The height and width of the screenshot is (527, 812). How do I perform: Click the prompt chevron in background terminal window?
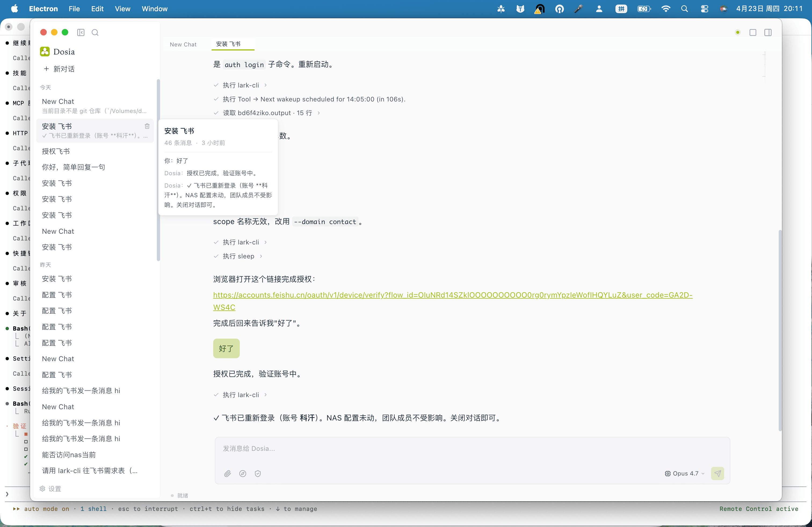[7, 494]
